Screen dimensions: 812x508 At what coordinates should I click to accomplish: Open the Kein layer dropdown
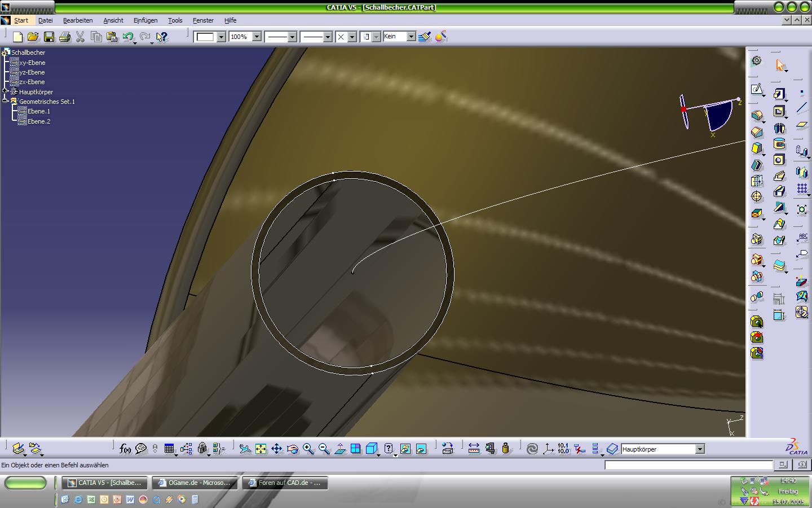click(x=411, y=37)
